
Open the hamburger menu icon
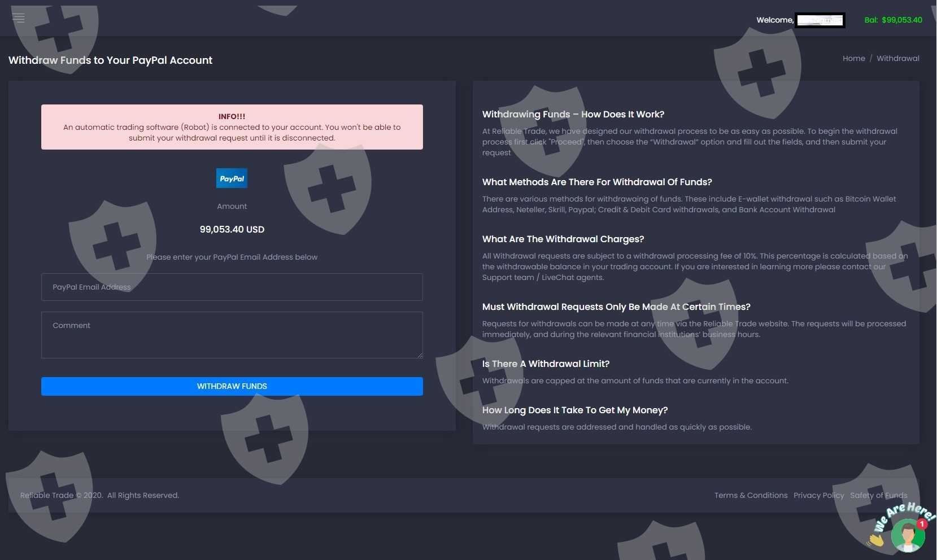[19, 18]
